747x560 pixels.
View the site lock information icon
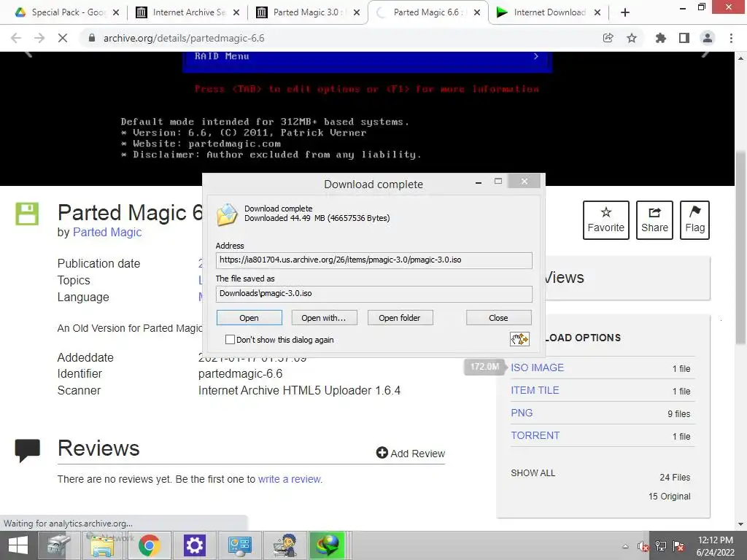pyautogui.click(x=92, y=38)
